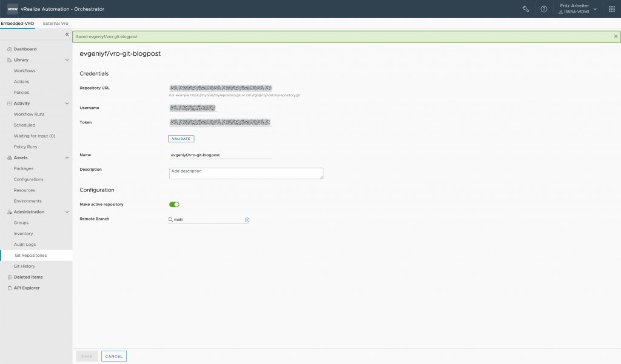
Task: Collapse the sidebar with double chevron
Action: (67, 35)
